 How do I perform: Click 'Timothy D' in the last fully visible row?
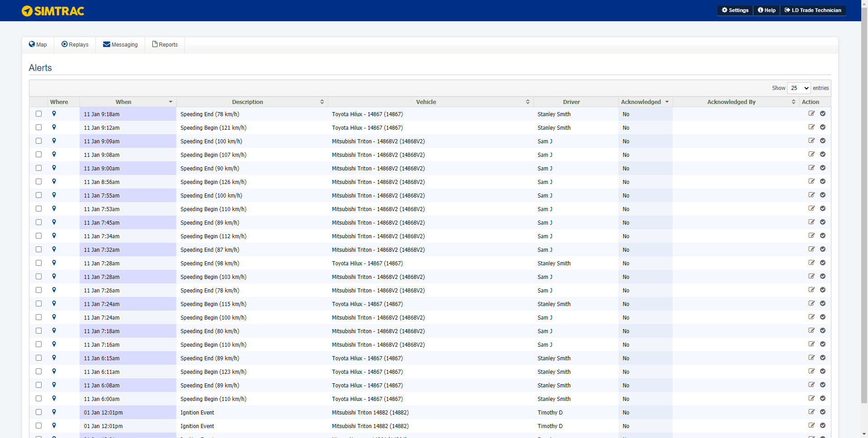[550, 426]
